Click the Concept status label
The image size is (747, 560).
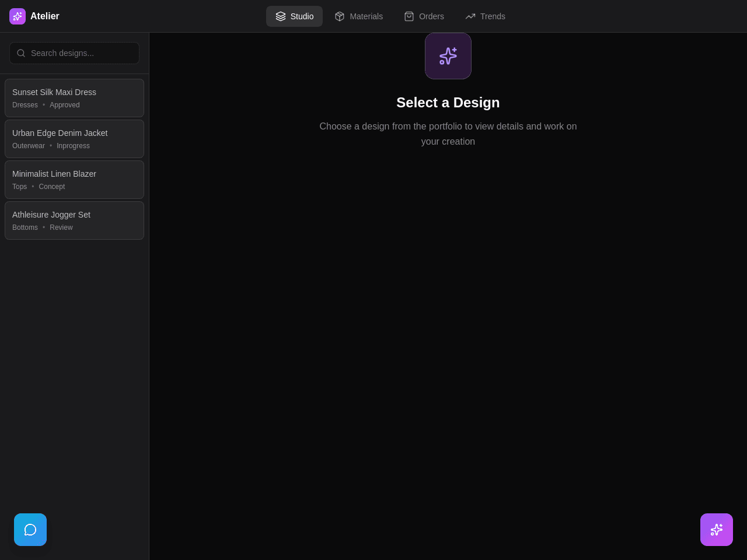52,187
